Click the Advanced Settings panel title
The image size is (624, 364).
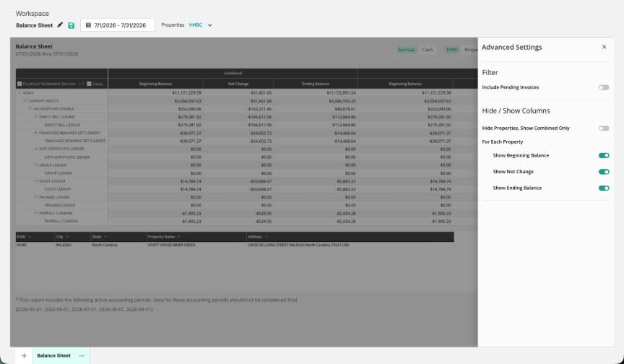coord(512,47)
